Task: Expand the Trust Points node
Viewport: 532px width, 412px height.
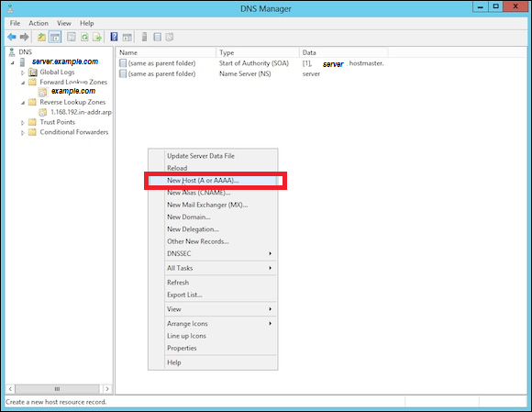Action: 23,123
